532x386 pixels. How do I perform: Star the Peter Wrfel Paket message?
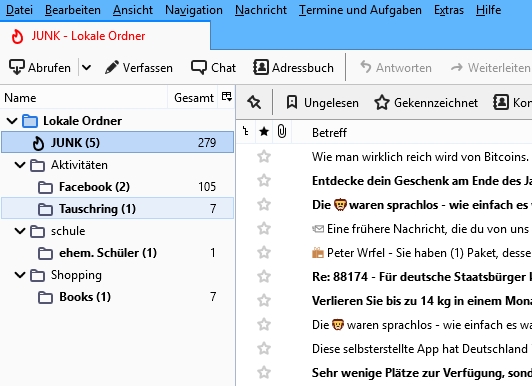point(264,252)
